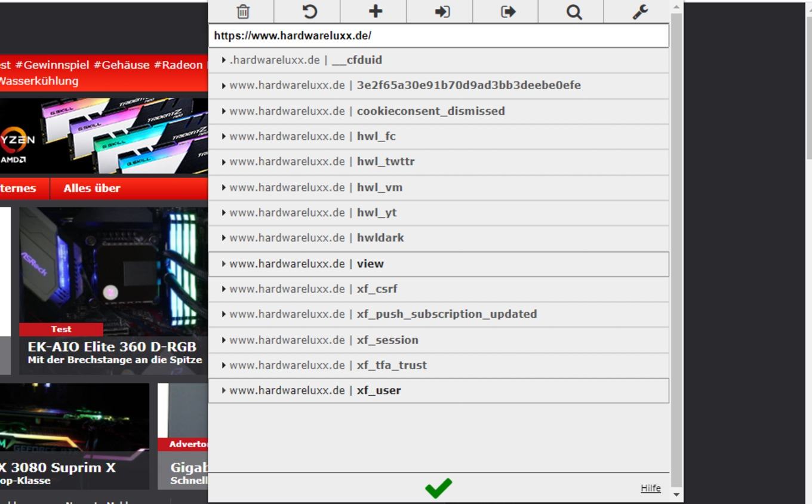Select the xf_session cookie name
Image resolution: width=812 pixels, height=504 pixels.
pyautogui.click(x=387, y=340)
